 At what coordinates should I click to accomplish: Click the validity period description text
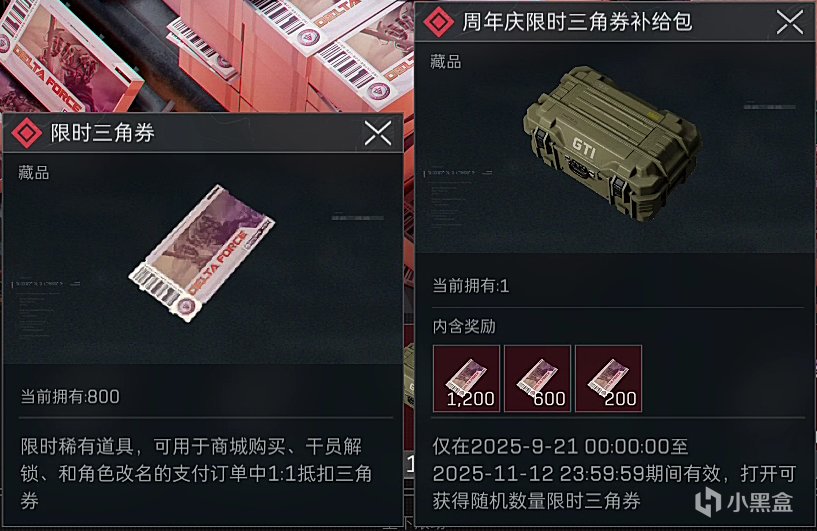tap(614, 474)
